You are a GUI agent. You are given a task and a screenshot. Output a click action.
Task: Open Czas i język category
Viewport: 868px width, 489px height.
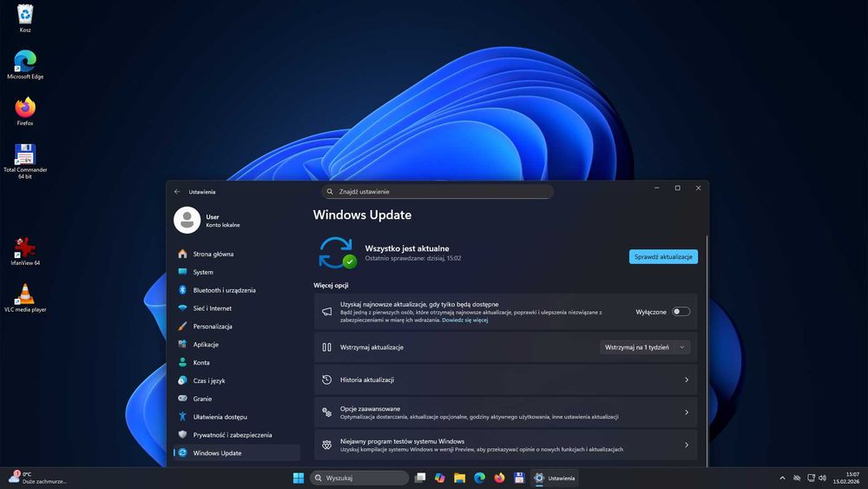click(237, 380)
